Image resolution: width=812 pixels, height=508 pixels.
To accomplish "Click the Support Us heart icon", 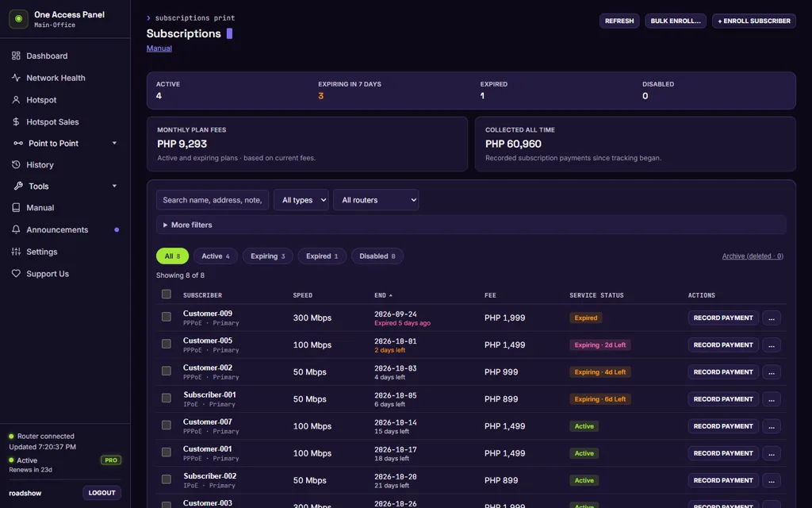I will tap(16, 273).
